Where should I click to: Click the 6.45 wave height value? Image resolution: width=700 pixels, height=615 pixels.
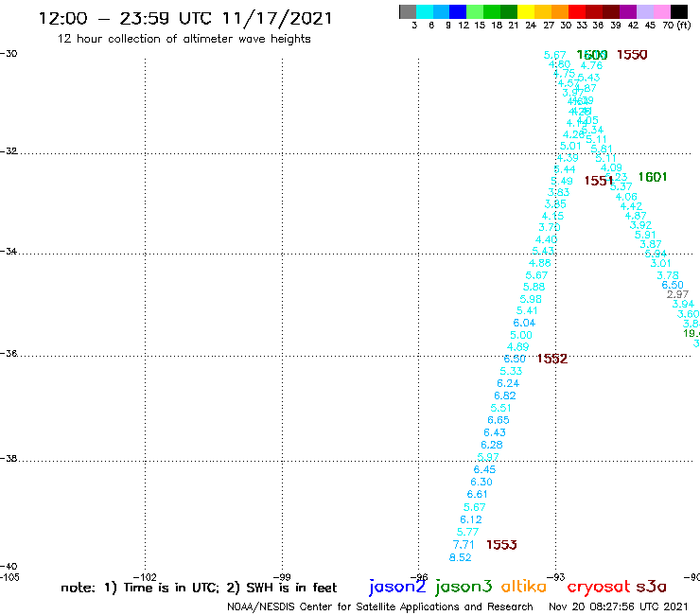pyautogui.click(x=484, y=469)
